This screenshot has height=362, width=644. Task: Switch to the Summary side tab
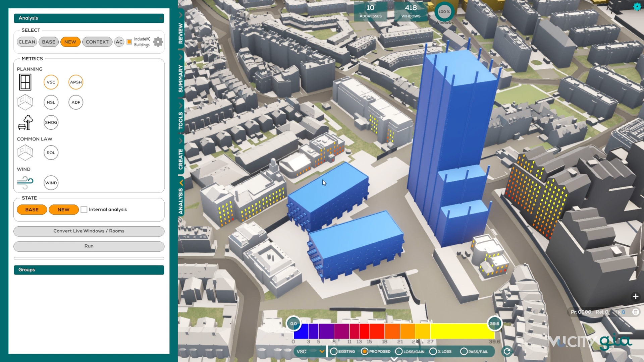coord(181,79)
